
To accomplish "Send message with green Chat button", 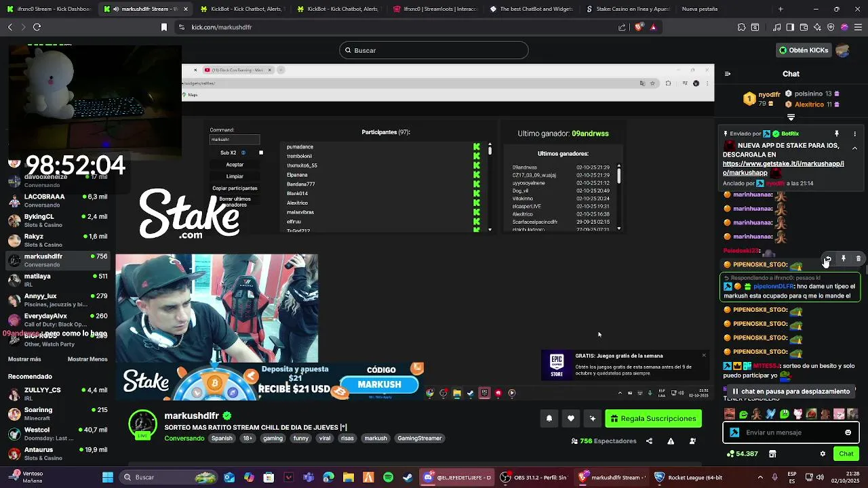I will pos(846,454).
